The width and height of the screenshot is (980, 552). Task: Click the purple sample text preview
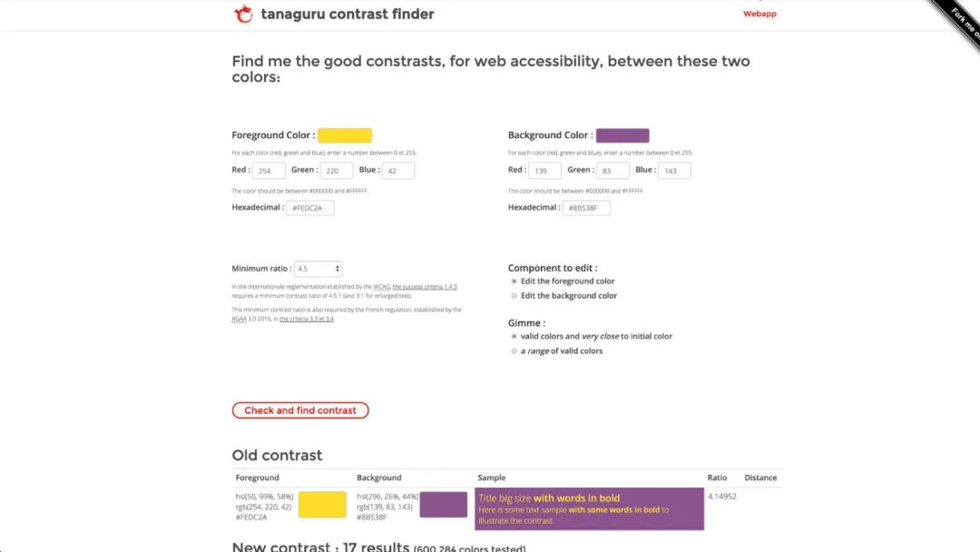point(590,508)
